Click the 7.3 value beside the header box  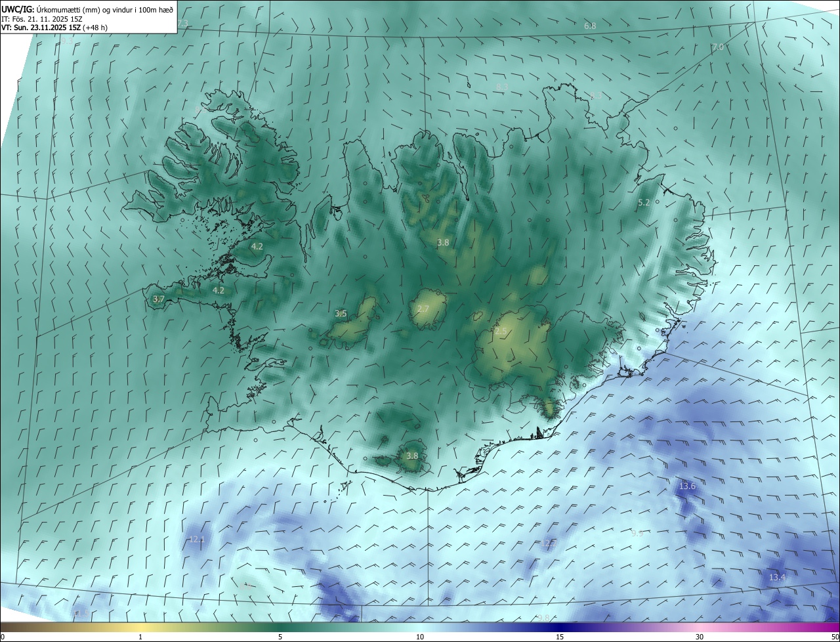coord(182,24)
